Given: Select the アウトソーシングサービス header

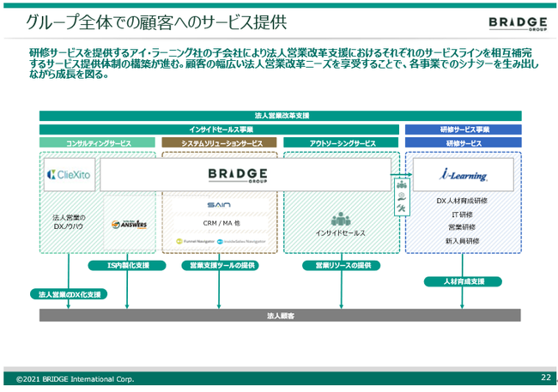Looking at the screenshot, I should tap(341, 143).
